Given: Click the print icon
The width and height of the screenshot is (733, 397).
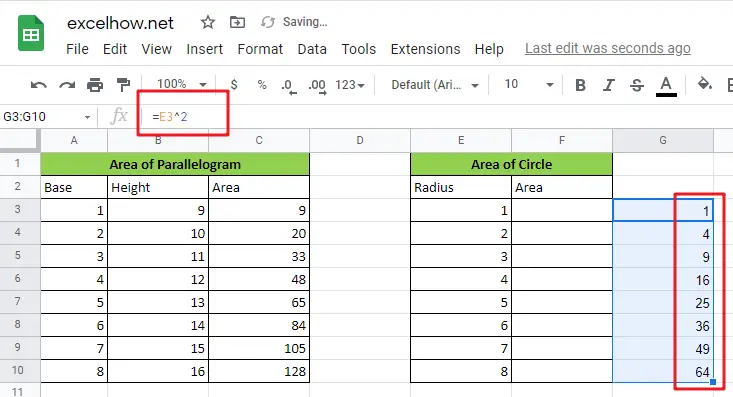Looking at the screenshot, I should pyautogui.click(x=95, y=85).
